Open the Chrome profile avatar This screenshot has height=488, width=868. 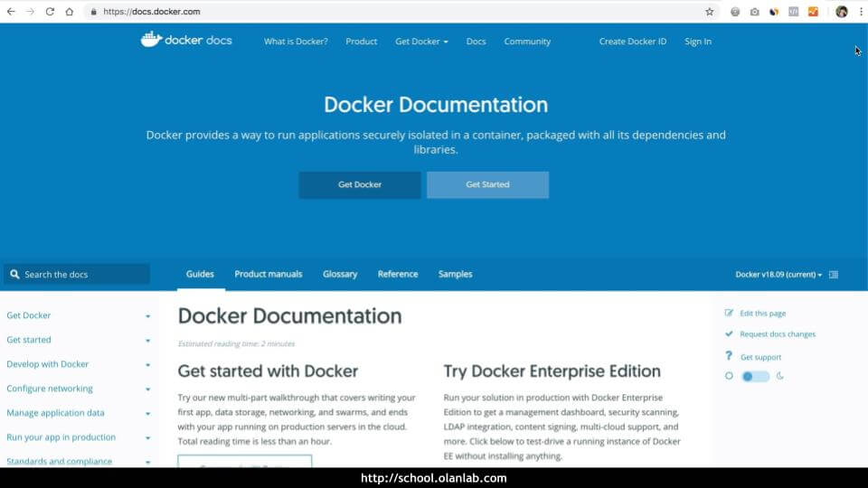pyautogui.click(x=841, y=12)
